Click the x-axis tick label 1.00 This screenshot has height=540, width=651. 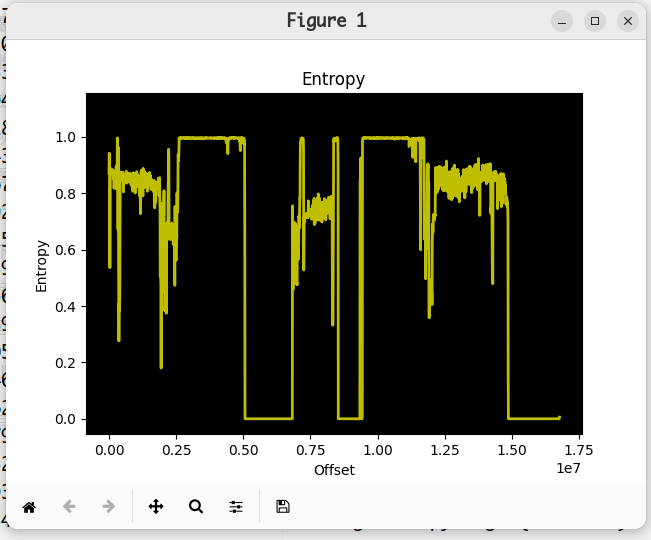378,450
